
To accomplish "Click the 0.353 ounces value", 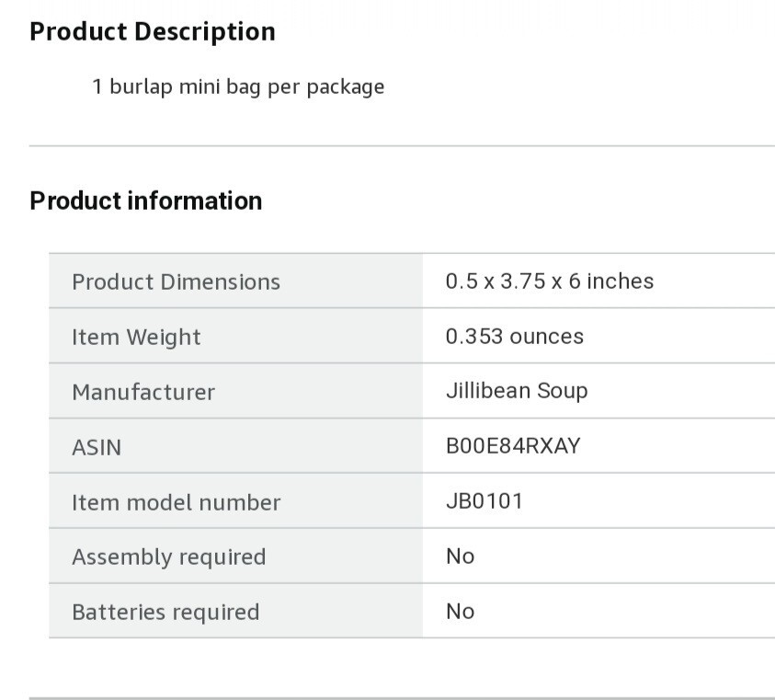I will coord(514,337).
